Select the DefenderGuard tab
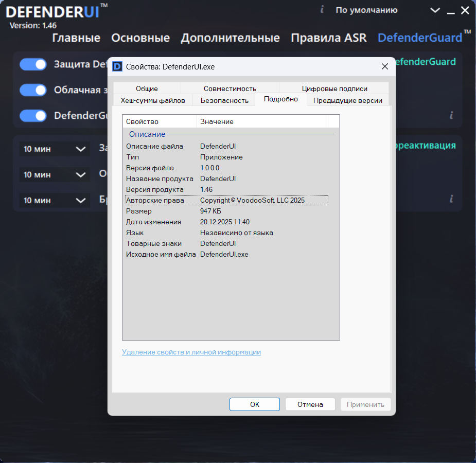Viewport: 476px width, 463px height. click(420, 38)
